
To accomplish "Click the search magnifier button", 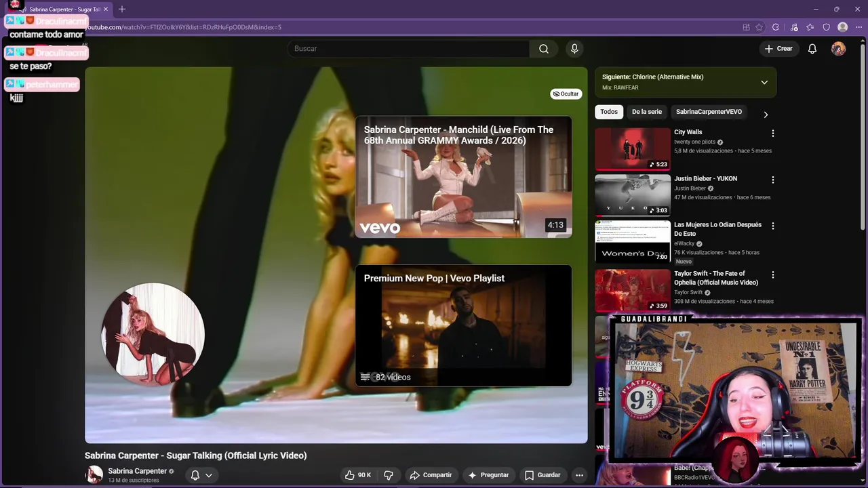I will [543, 49].
